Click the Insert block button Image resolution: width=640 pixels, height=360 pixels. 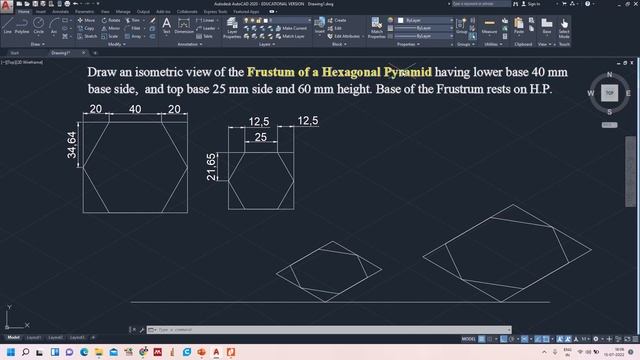[x=320, y=25]
